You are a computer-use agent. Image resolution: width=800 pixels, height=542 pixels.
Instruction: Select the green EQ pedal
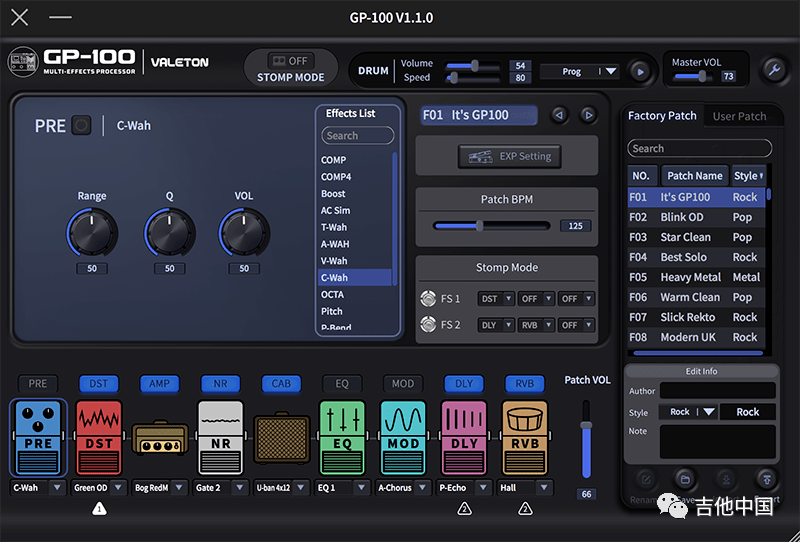point(342,438)
